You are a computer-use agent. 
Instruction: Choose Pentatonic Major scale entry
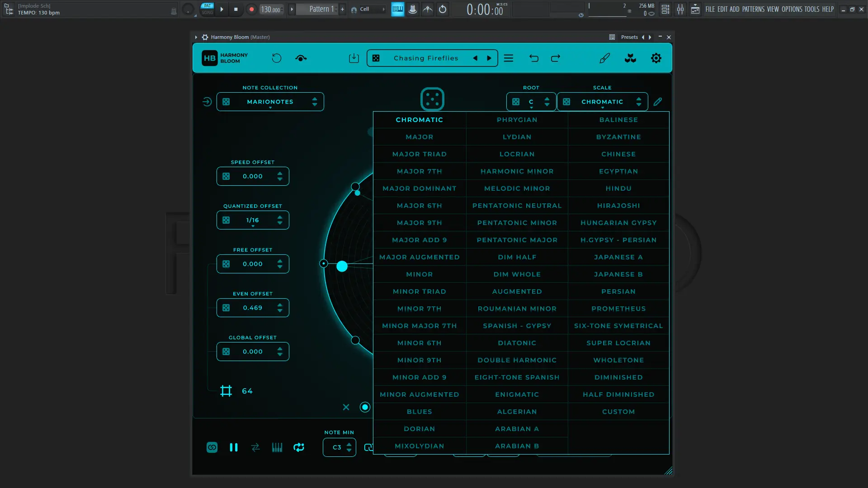click(x=517, y=240)
